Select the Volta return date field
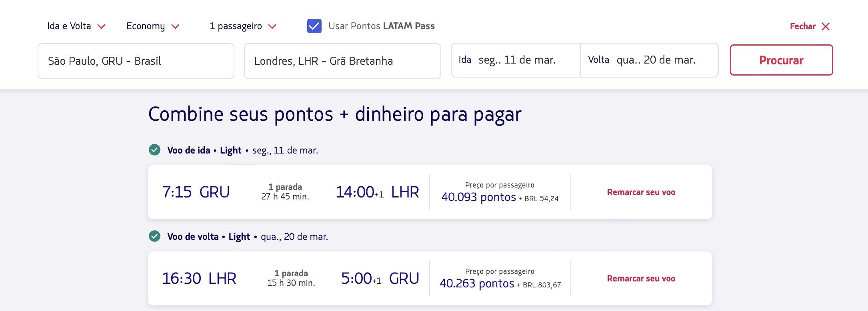Image resolution: width=868 pixels, height=311 pixels. (649, 60)
